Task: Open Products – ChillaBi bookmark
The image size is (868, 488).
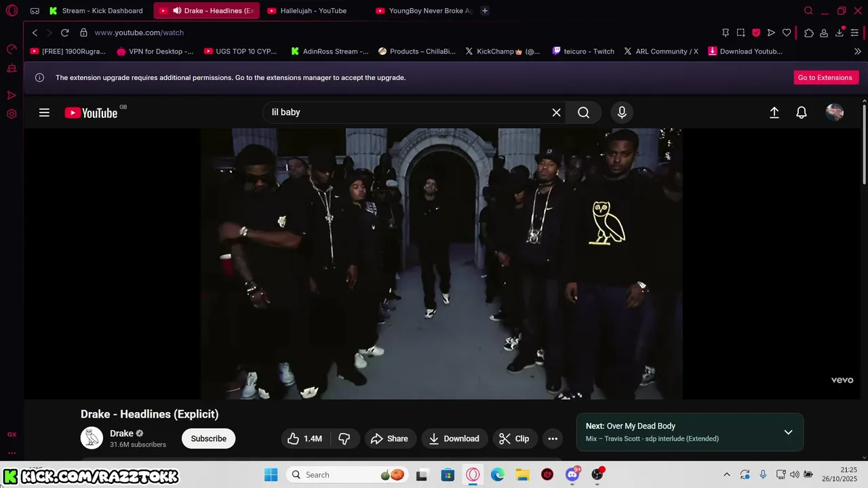Action: (x=417, y=51)
